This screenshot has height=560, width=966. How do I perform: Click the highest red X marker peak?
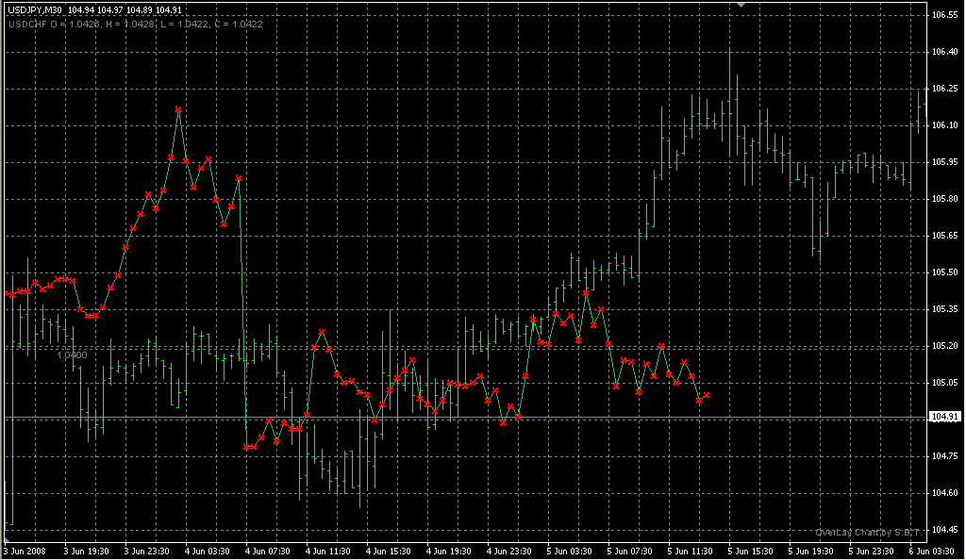(x=178, y=110)
